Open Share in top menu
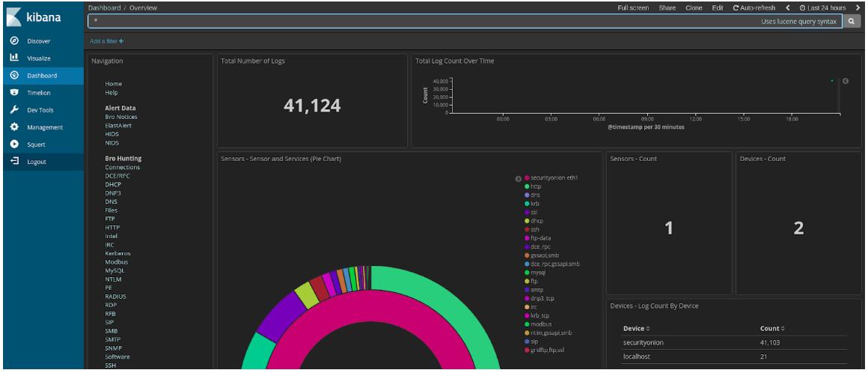The width and height of the screenshot is (868, 373). (667, 7)
